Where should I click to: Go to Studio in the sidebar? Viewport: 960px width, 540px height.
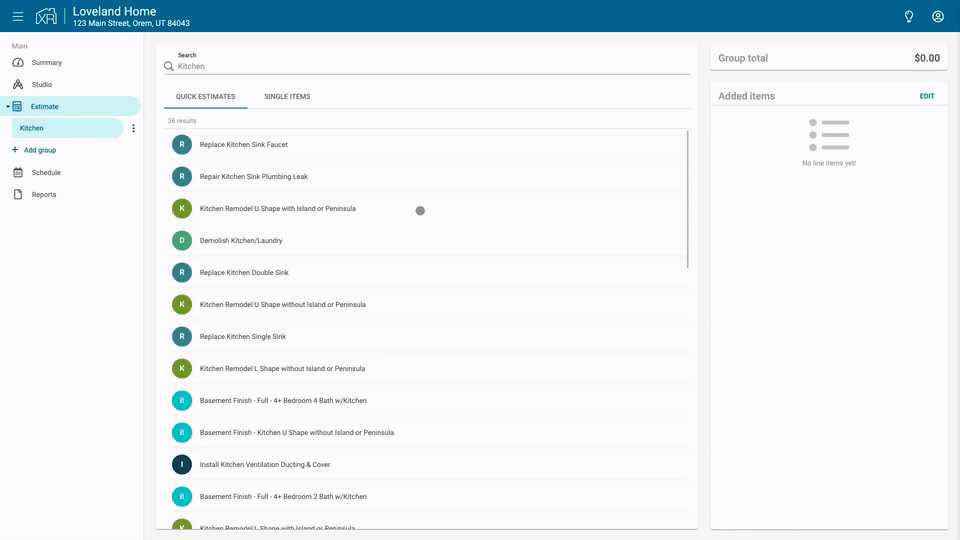(41, 85)
